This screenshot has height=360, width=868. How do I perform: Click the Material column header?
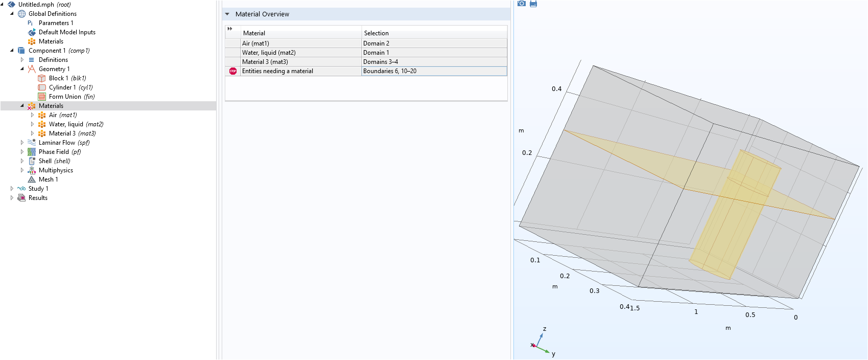point(254,33)
